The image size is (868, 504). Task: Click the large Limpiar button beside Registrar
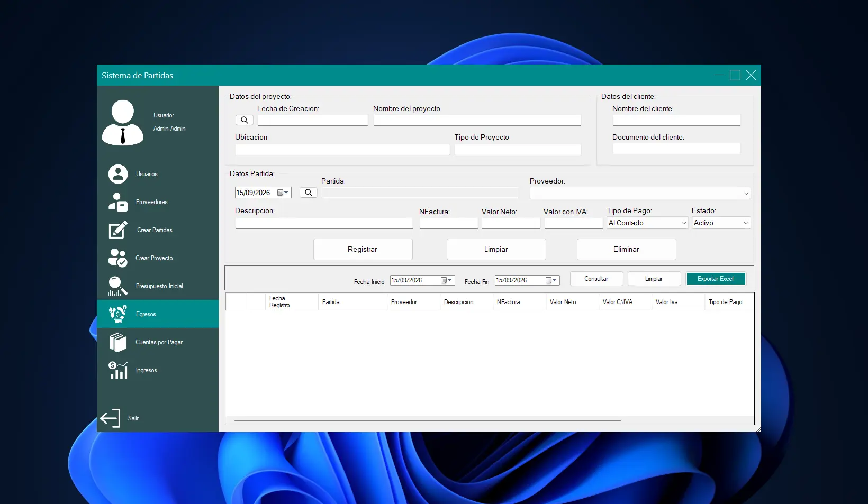pos(496,249)
